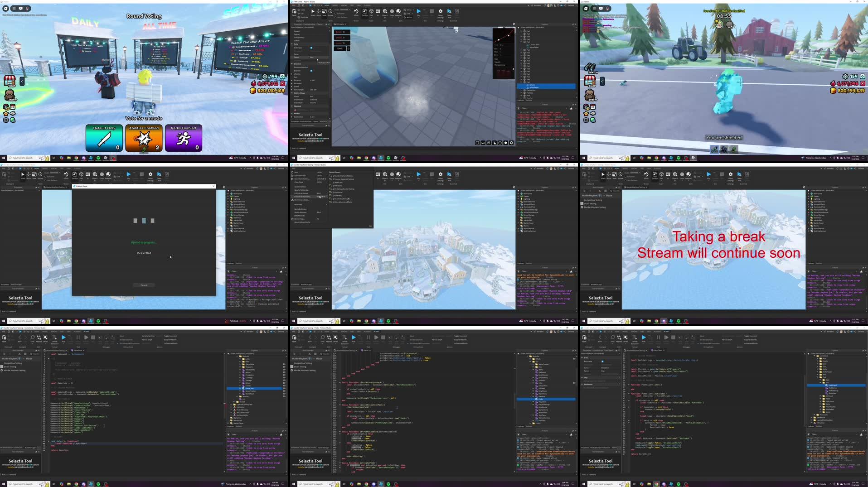Collapse the side menu arrow in Round Voting window
Image resolution: width=868 pixels, height=487 pixels.
[x=22, y=82]
